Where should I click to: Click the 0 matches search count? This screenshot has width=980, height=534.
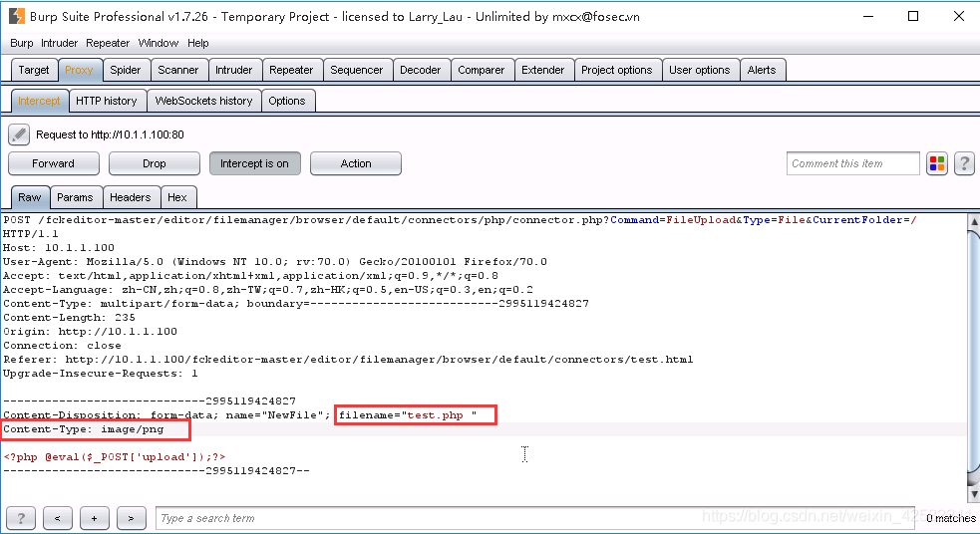pos(951,518)
